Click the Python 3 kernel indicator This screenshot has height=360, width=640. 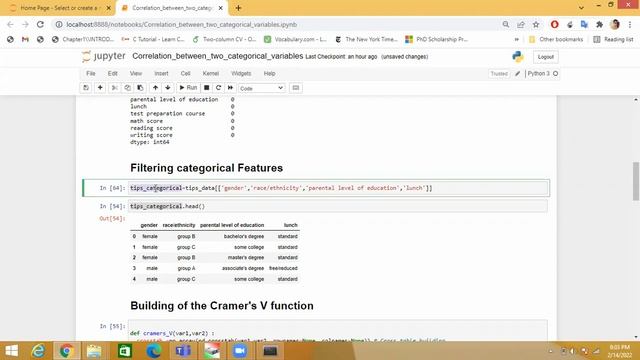pyautogui.click(x=542, y=73)
